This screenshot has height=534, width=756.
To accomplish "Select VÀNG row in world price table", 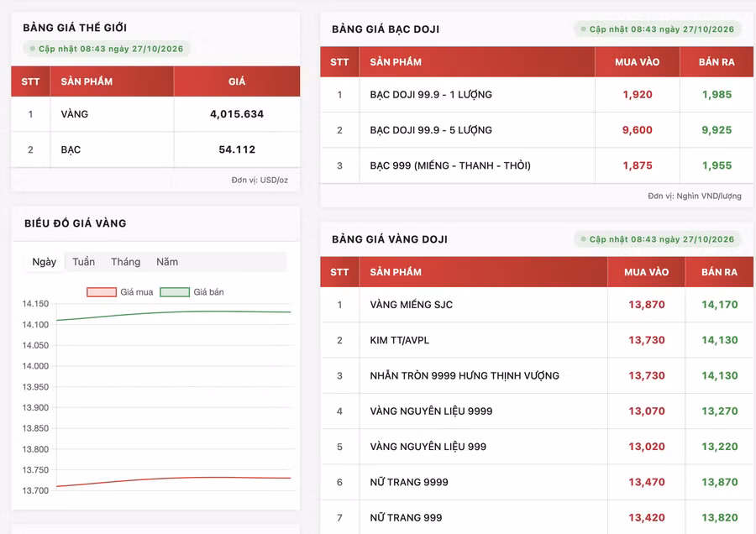I will pos(155,114).
